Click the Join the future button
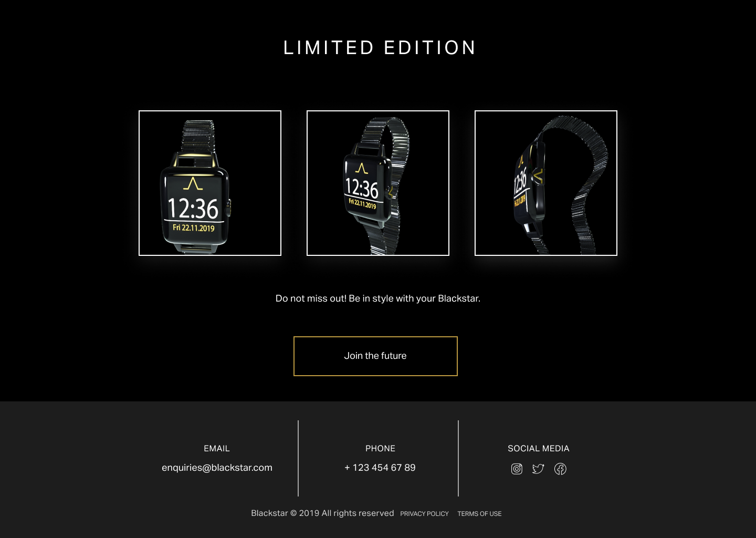This screenshot has height=538, width=756. point(375,356)
